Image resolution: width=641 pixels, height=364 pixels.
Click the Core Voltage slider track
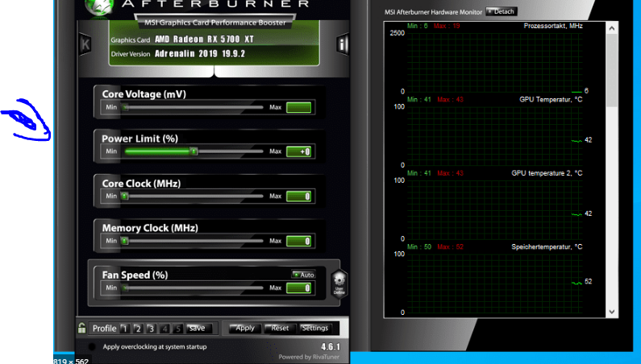tap(194, 107)
